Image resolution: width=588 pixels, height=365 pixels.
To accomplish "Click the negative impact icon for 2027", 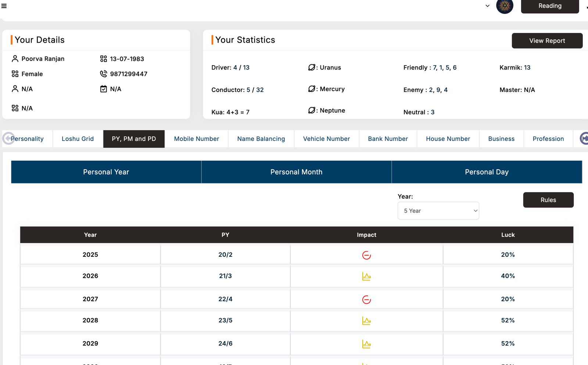I will point(366,300).
